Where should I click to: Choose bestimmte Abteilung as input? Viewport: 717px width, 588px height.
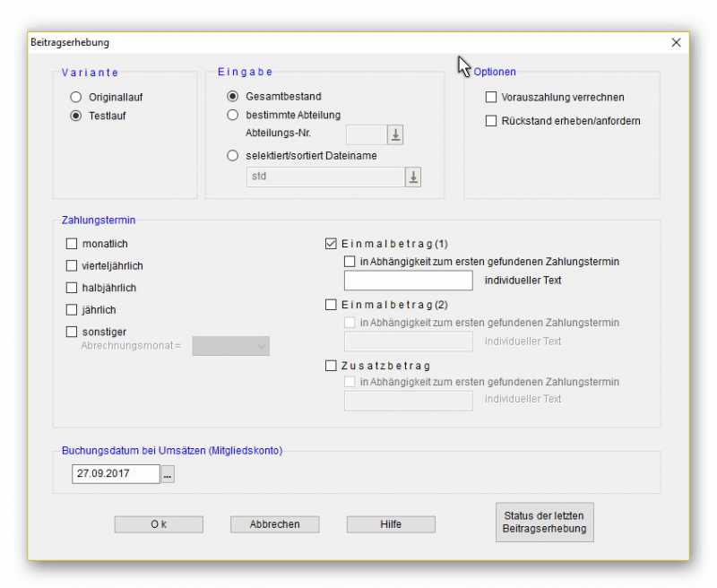(x=233, y=115)
